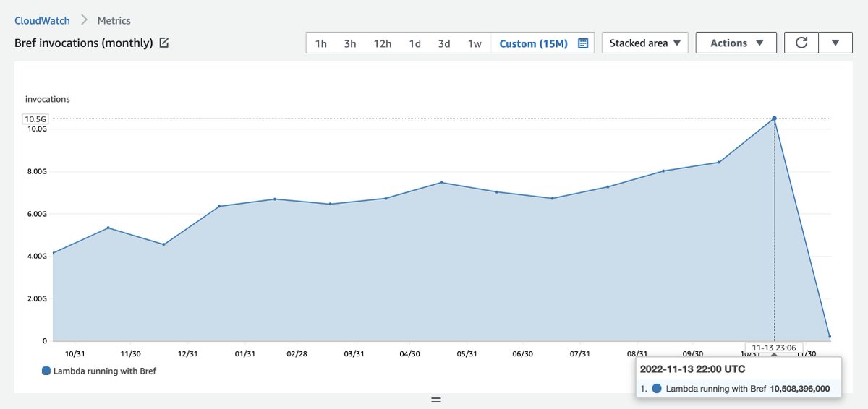Click the tooltip value 10,508,396,000

point(800,388)
